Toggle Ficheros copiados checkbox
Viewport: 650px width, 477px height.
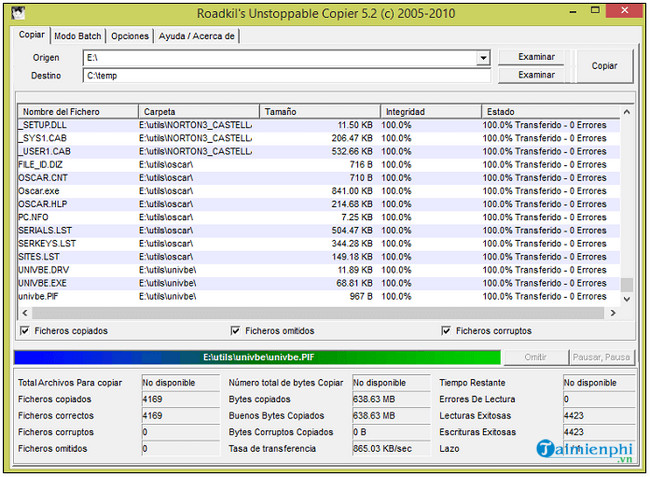point(24,331)
